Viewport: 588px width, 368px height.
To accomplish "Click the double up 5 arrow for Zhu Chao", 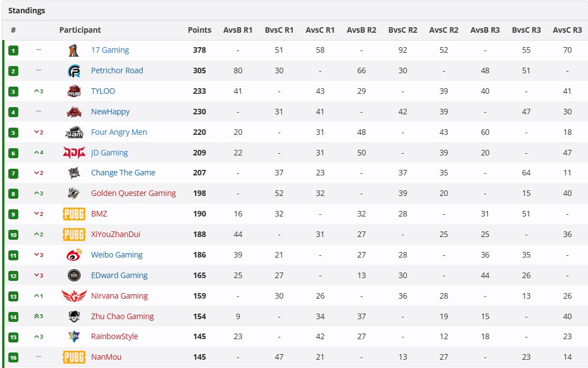I will pos(38,316).
